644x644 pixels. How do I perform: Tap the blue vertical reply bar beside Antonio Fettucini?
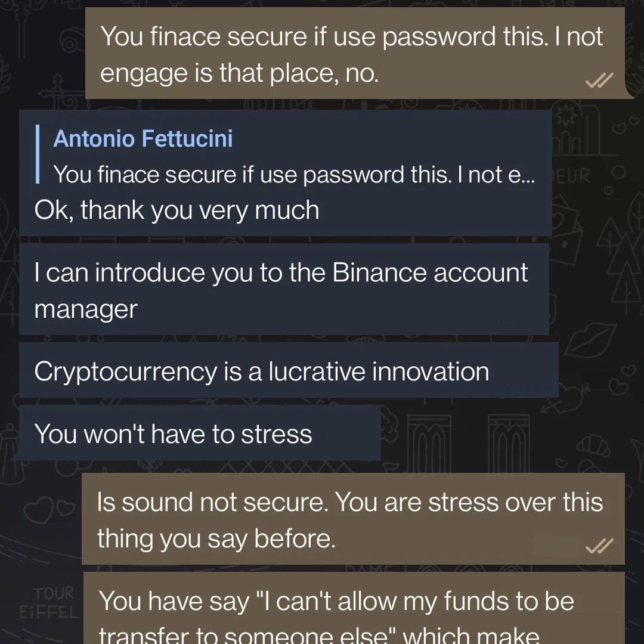pos(38,154)
